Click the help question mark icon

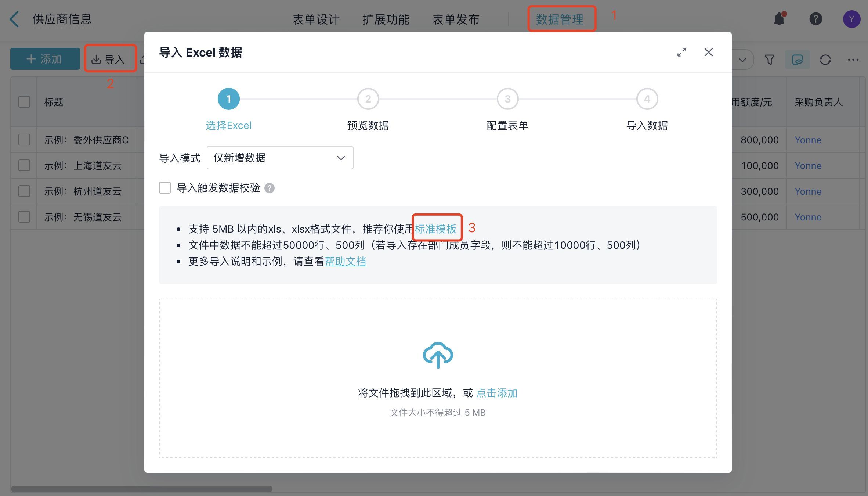[815, 19]
